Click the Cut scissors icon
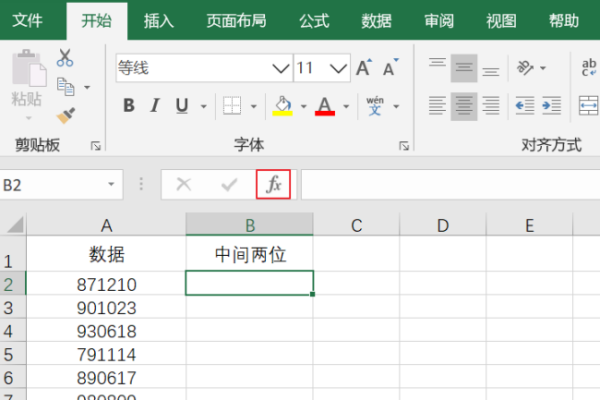Screen dimensions: 600x400 click(x=65, y=58)
